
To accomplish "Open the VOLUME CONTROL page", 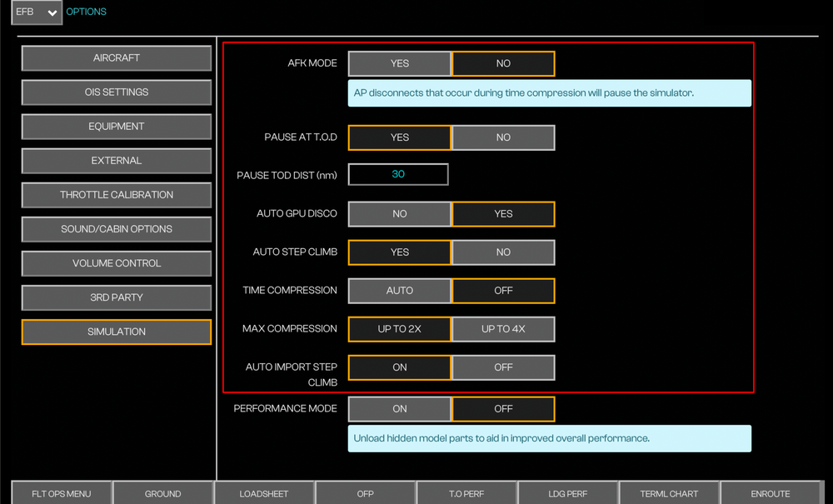I will (117, 263).
